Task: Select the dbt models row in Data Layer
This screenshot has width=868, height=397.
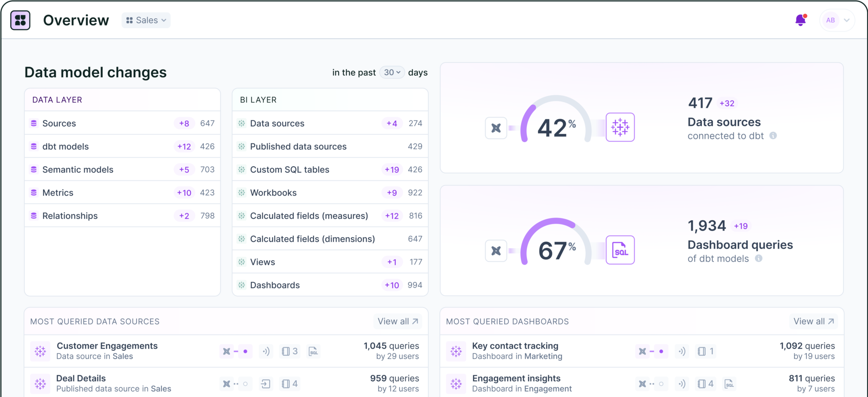Action: (x=122, y=146)
